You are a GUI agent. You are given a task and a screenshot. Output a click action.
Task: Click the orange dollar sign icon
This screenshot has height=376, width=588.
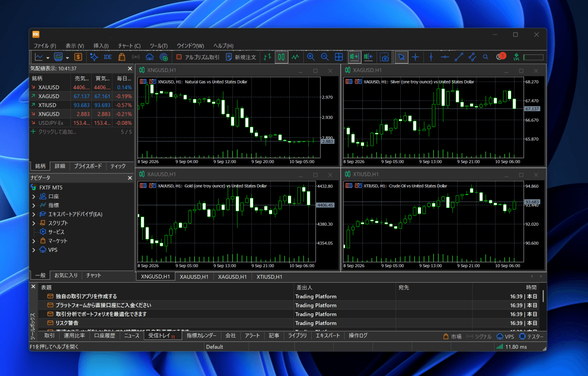(78, 57)
